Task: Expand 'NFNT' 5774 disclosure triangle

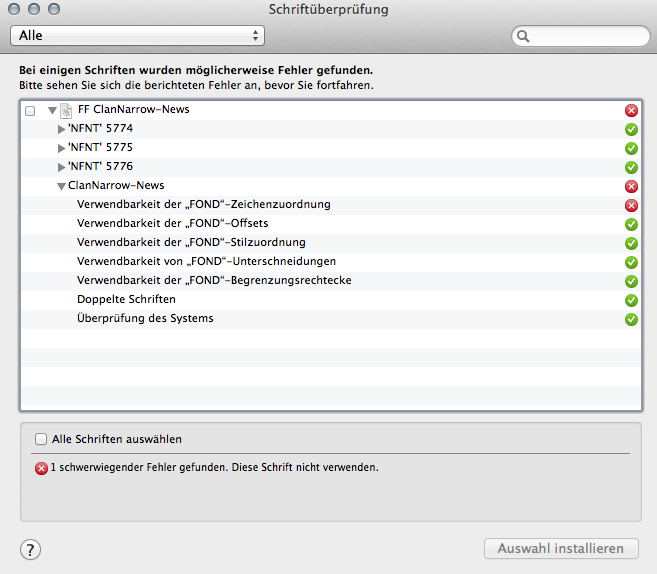Action: [x=62, y=129]
